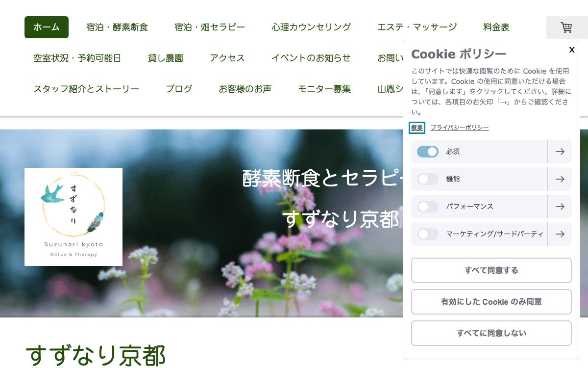Open the 貸し農園 menu item
This screenshot has height=368, width=588.
pyautogui.click(x=166, y=58)
